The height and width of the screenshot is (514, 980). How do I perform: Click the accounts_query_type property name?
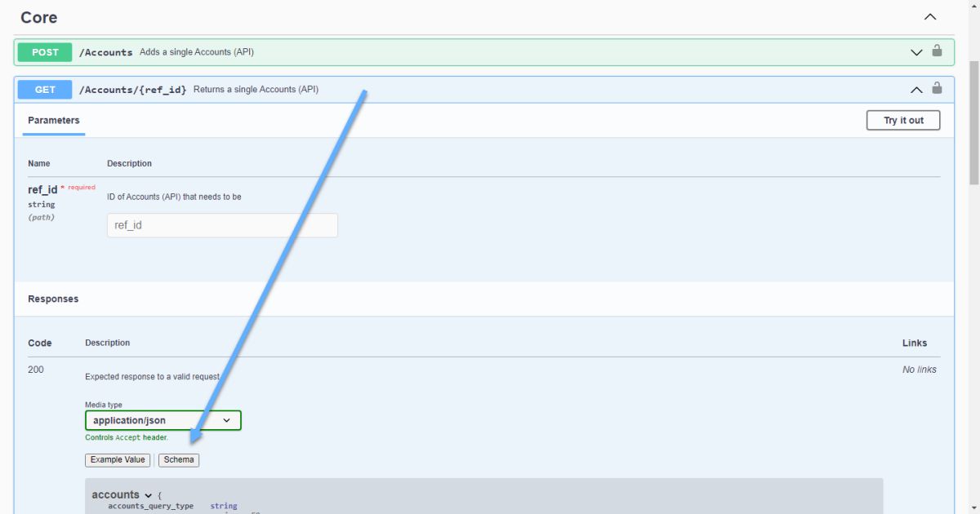click(151, 507)
